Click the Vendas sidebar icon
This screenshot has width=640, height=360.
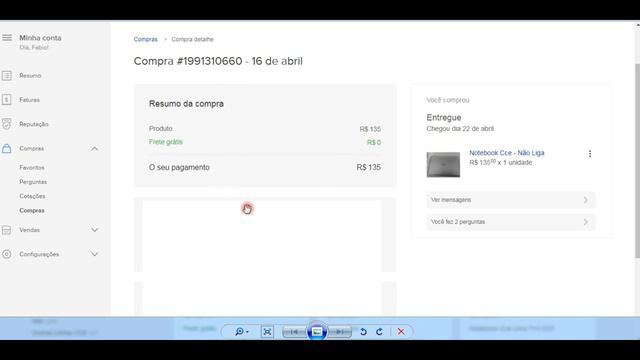7,230
